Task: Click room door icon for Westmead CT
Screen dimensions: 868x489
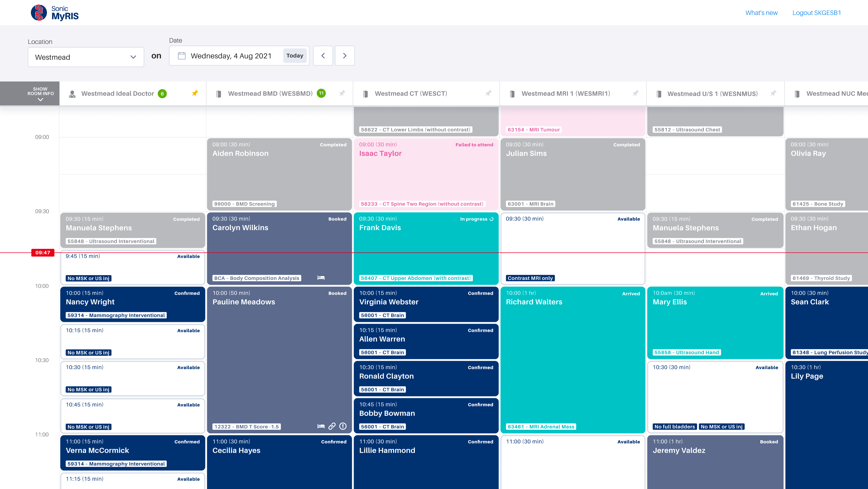Action: tap(365, 94)
